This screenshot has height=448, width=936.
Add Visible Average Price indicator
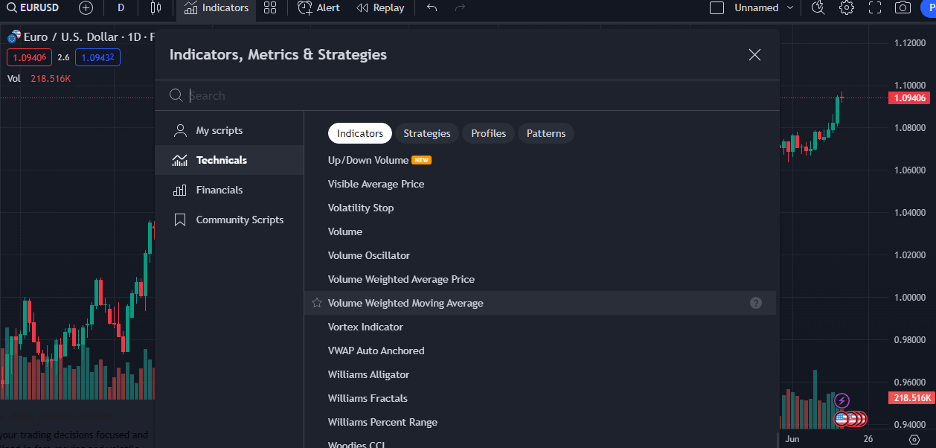coord(540,184)
